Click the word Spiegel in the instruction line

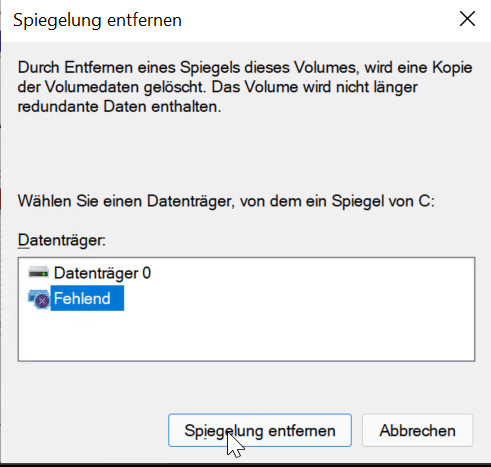(x=358, y=201)
